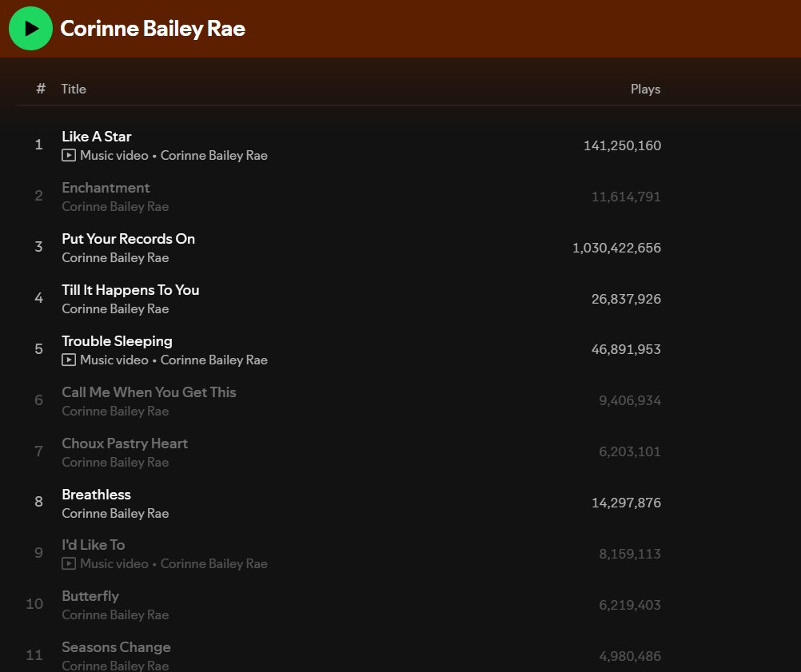801x672 pixels.
Task: Select the track Till It Happens To You
Action: click(x=130, y=289)
